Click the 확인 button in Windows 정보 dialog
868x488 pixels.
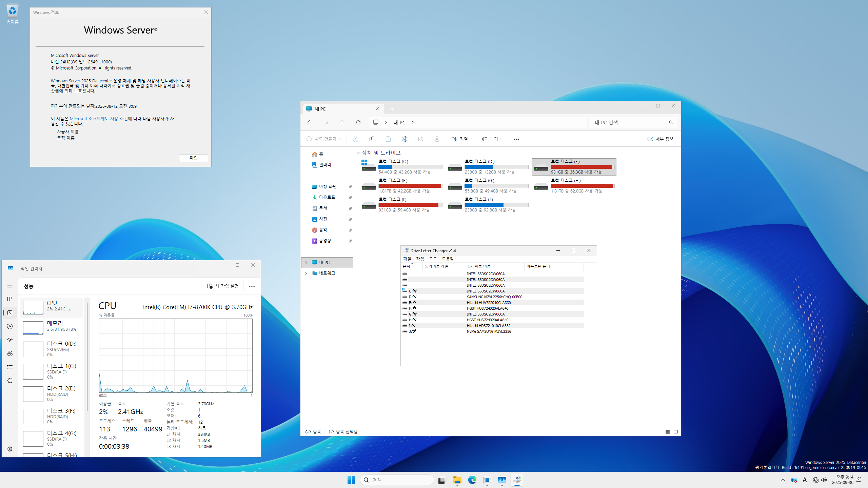point(193,158)
